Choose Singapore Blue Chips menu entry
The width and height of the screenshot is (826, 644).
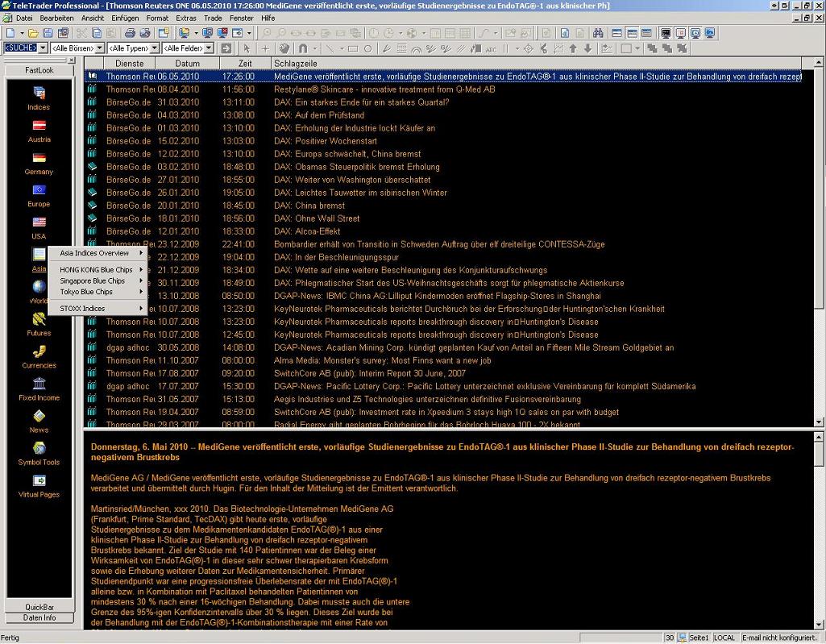point(98,280)
